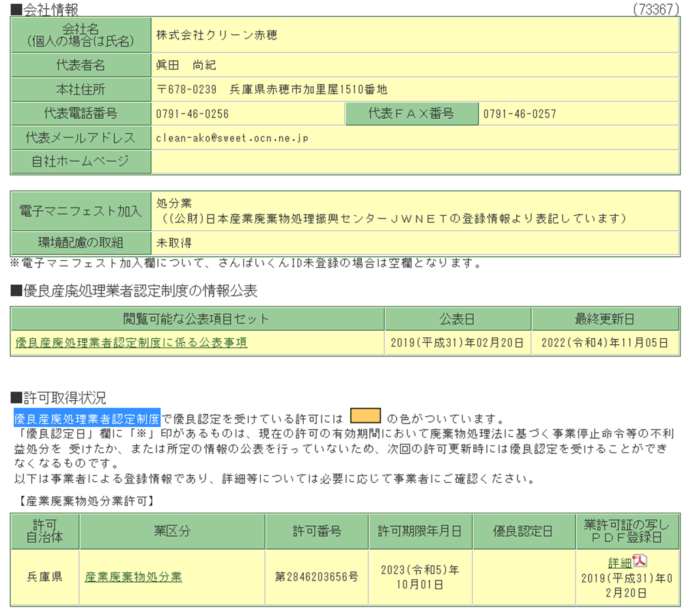This screenshot has height=616, width=693.
Task: Click the 業区分 column header
Action: pos(172,531)
